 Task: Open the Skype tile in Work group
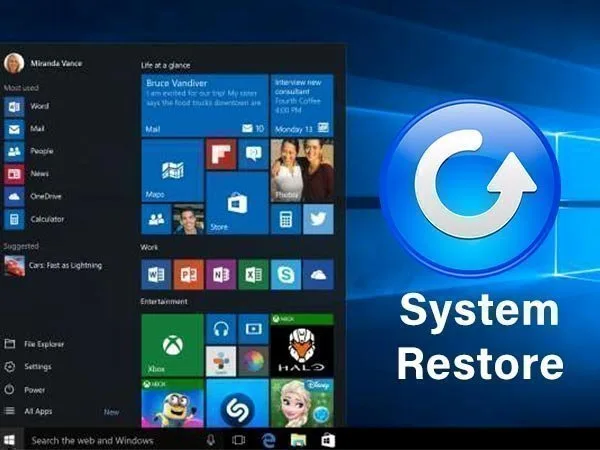coord(286,275)
